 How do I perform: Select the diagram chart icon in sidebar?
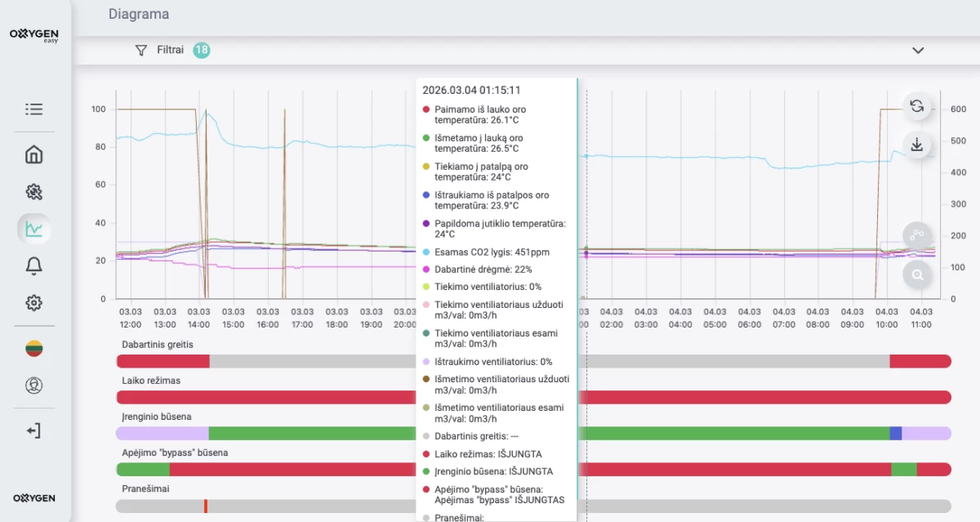pyautogui.click(x=33, y=229)
